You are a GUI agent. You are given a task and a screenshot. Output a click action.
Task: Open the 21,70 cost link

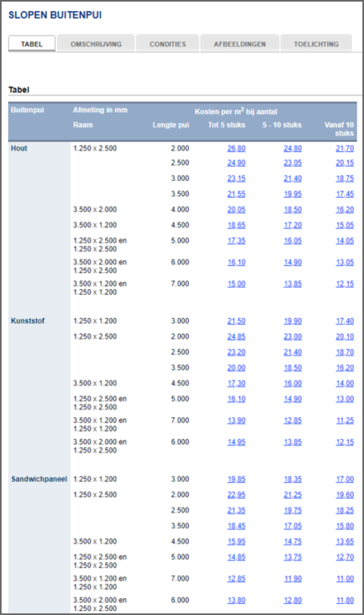345,148
